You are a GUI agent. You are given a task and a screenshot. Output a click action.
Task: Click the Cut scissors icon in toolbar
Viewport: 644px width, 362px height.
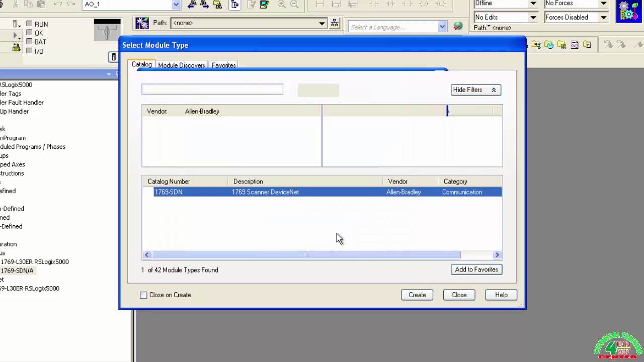pos(15,4)
